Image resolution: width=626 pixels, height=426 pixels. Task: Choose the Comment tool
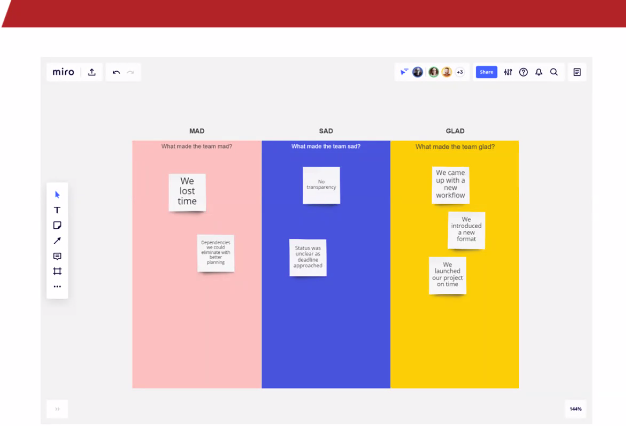point(57,256)
